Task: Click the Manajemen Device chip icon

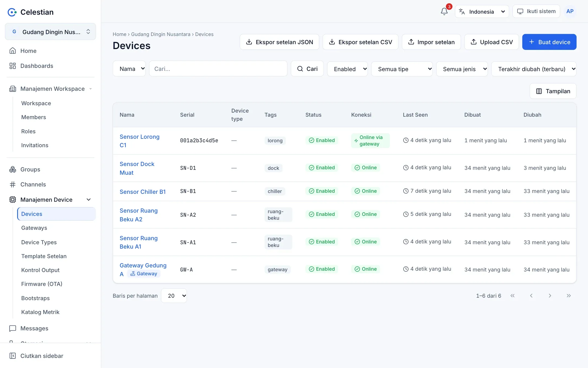Action: click(13, 200)
